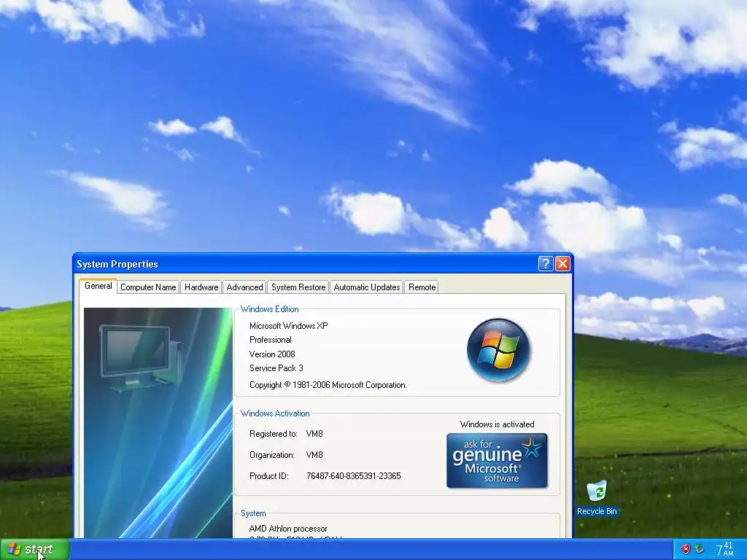Click the Copyright 1981-2006 Microsoft Corporation line

point(328,385)
